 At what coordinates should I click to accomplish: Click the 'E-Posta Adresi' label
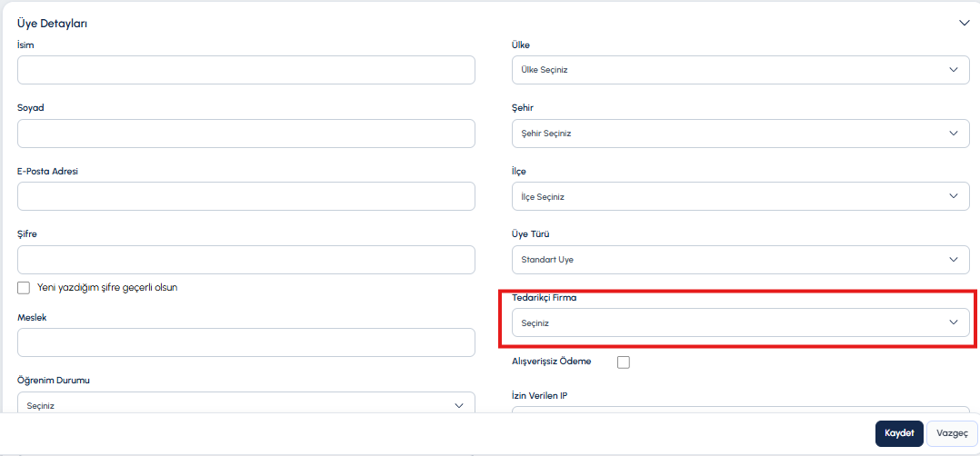click(47, 171)
